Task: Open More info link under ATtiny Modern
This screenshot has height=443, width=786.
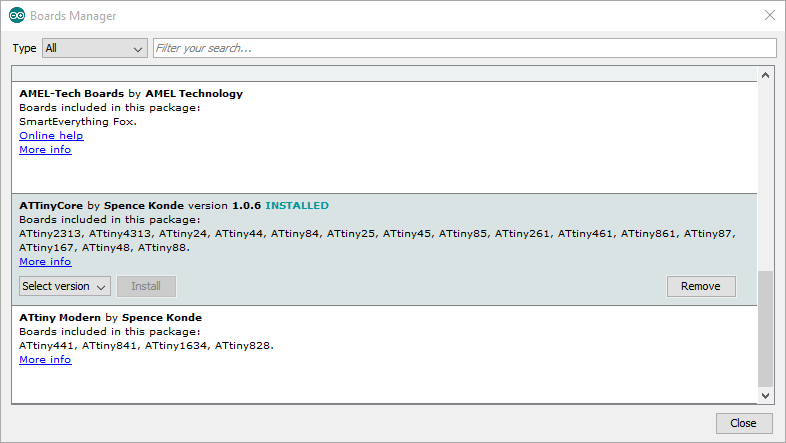Action: click(x=45, y=359)
